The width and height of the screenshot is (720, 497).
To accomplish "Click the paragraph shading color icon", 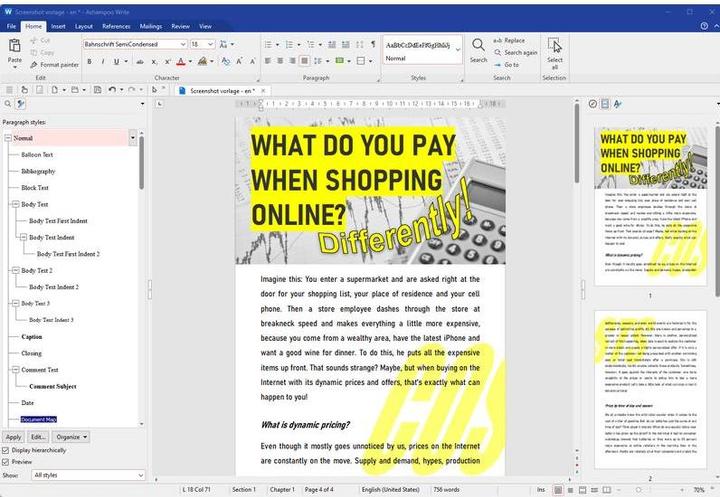I will pos(340,61).
